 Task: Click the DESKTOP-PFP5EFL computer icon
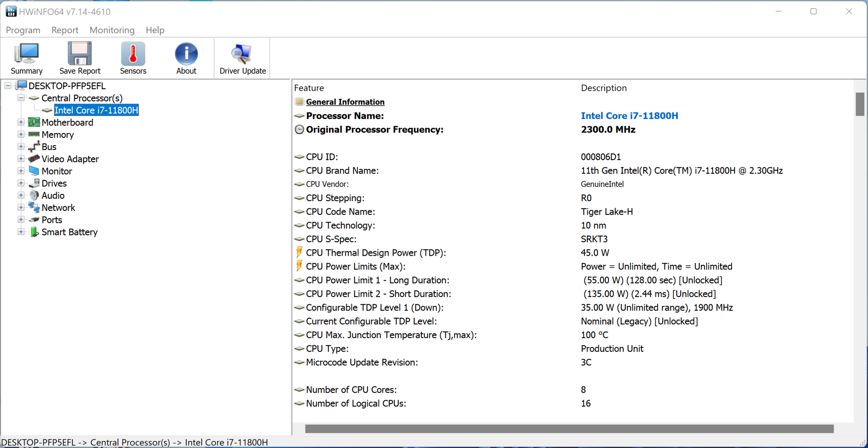(x=21, y=85)
